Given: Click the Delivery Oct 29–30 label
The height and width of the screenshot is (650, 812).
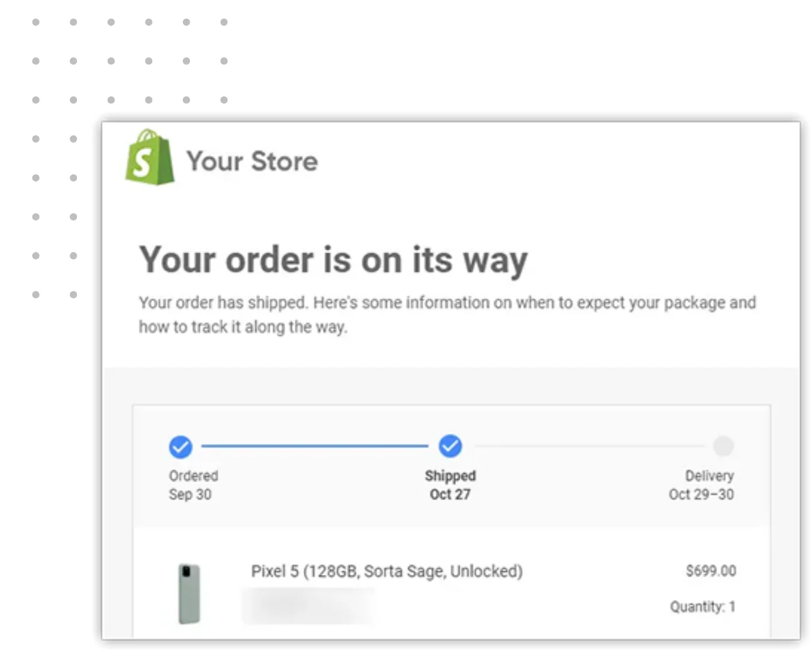Looking at the screenshot, I should (701, 485).
